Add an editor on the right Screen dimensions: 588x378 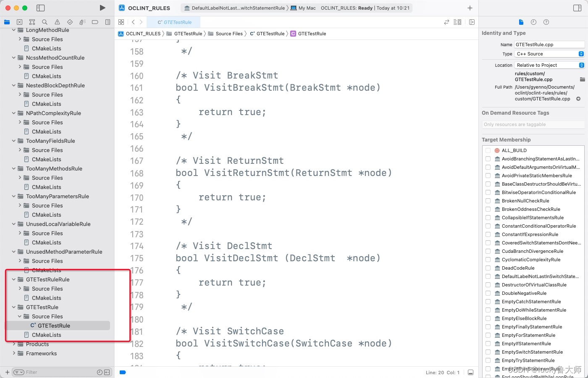tap(472, 22)
